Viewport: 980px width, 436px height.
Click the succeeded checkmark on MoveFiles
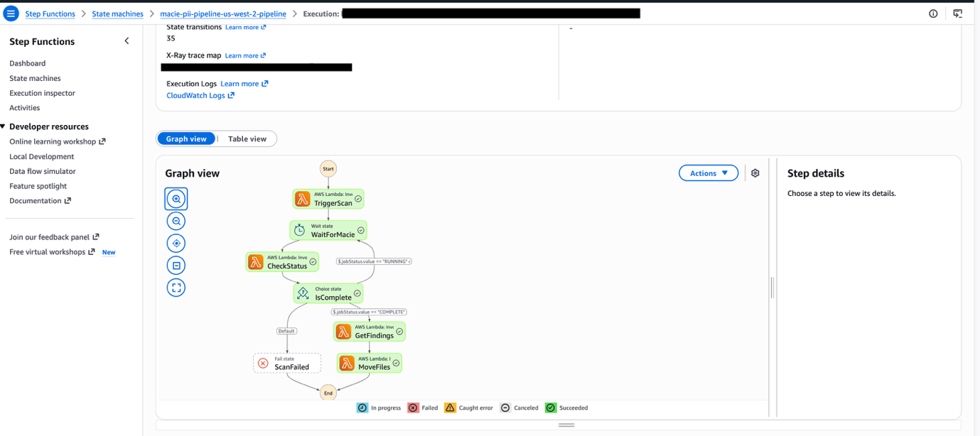coord(397,363)
